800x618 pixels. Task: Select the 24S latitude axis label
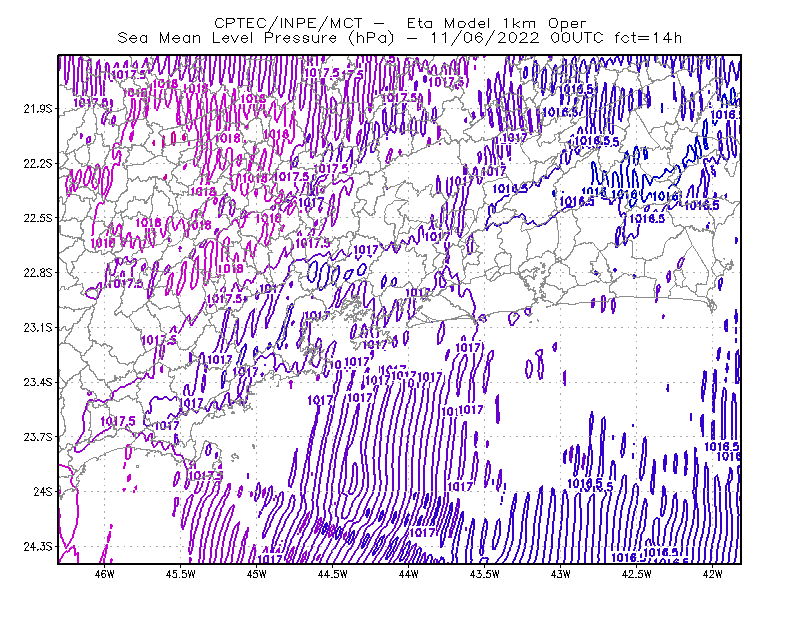point(43,491)
